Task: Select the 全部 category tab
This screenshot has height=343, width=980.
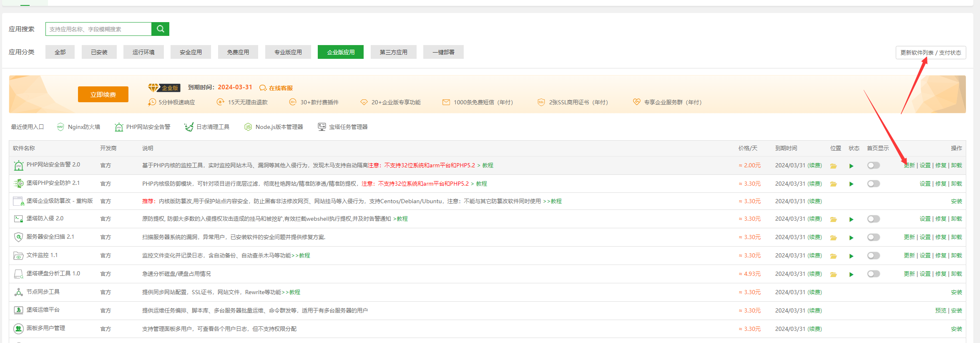Action: coord(60,52)
